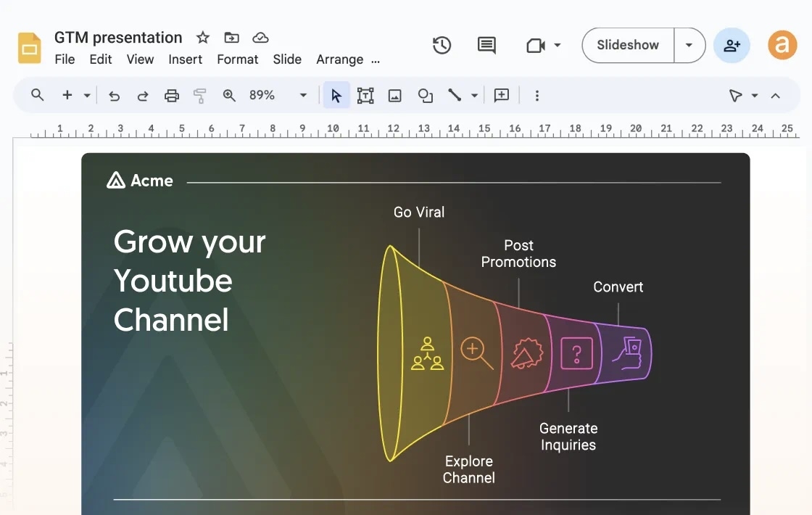Insert an image icon
This screenshot has width=812, height=515.
pos(394,95)
